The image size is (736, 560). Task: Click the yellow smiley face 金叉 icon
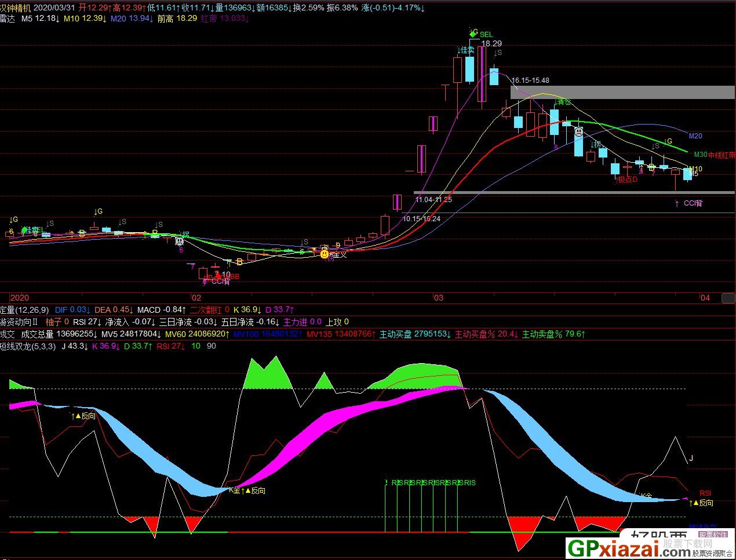pyautogui.click(x=325, y=254)
